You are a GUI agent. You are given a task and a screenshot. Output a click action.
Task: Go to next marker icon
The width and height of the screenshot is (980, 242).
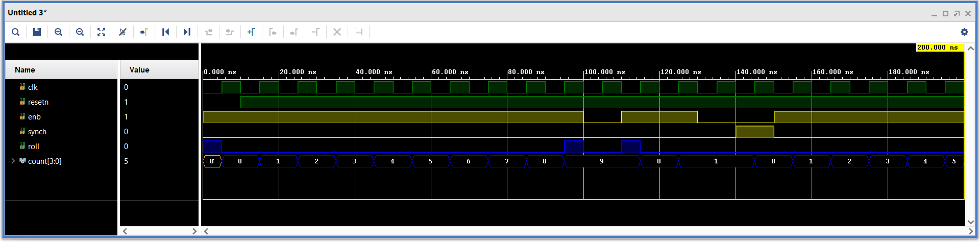click(x=295, y=32)
